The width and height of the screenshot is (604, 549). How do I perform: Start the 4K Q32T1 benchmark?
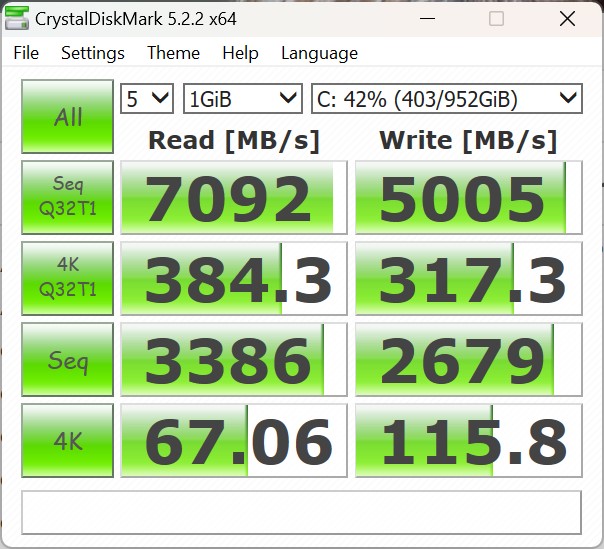(x=67, y=278)
